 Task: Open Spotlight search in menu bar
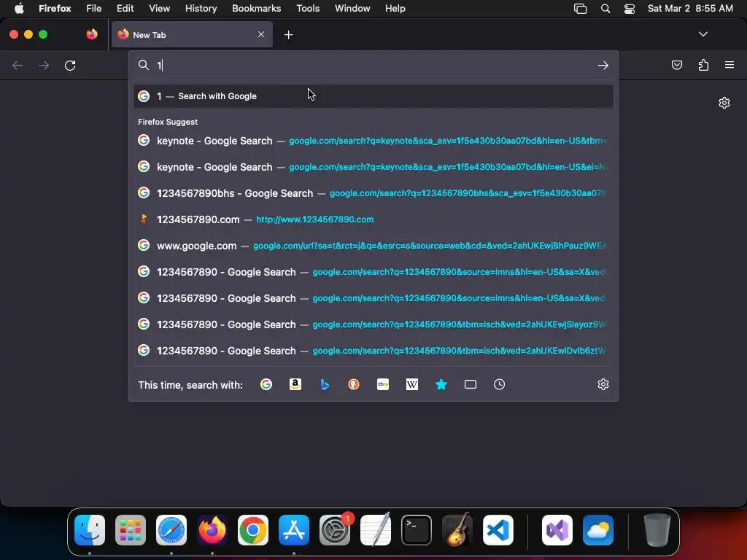(605, 9)
